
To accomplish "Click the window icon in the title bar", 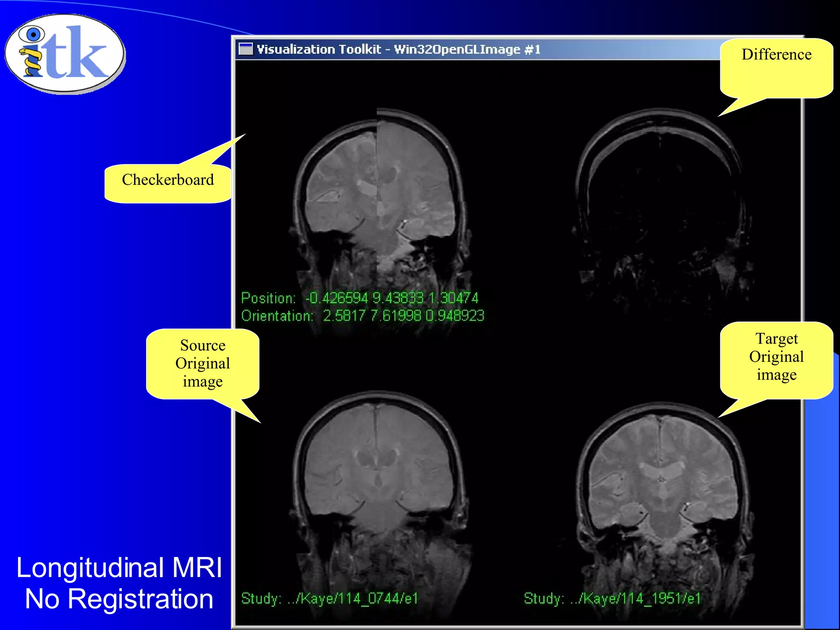I will 246,49.
